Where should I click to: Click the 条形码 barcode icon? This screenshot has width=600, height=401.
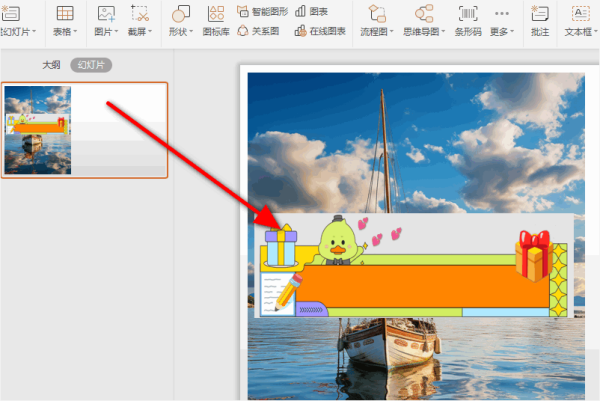click(x=468, y=14)
